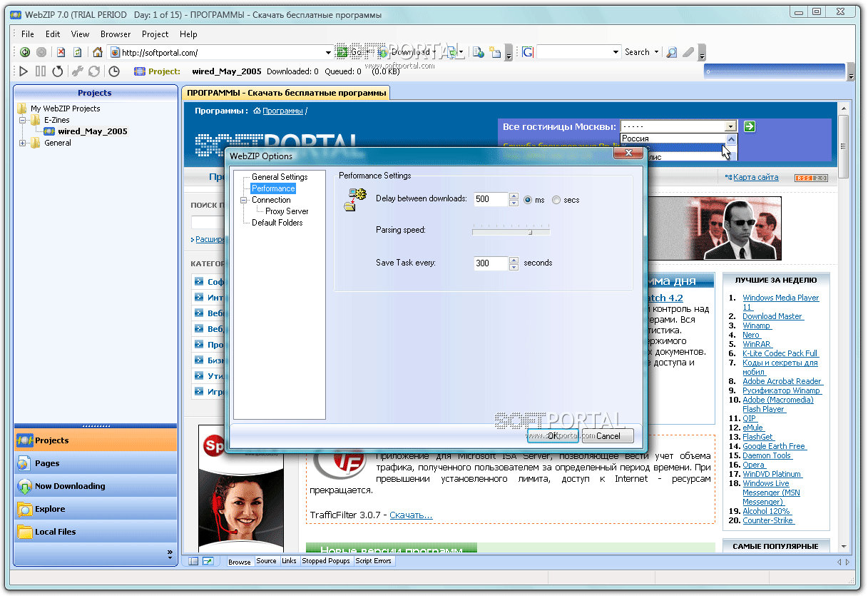Click the green arrow next to hotels dropdown
Screen dimensions: 868x596
pos(749,126)
